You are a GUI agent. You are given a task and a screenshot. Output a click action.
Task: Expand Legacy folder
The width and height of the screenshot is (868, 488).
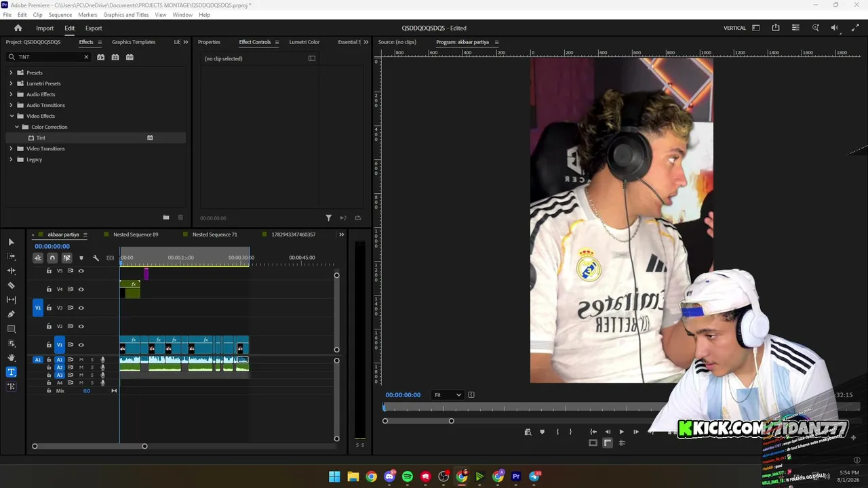coord(11,159)
